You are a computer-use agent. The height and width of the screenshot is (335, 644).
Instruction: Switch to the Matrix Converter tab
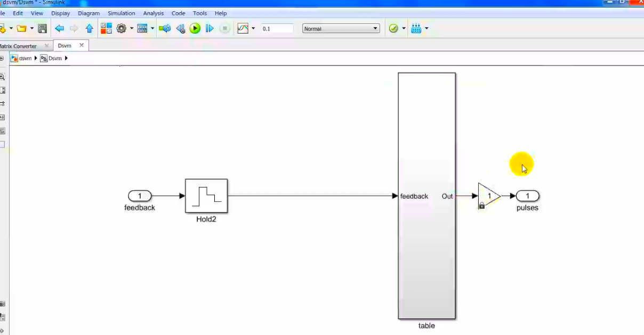(x=19, y=46)
